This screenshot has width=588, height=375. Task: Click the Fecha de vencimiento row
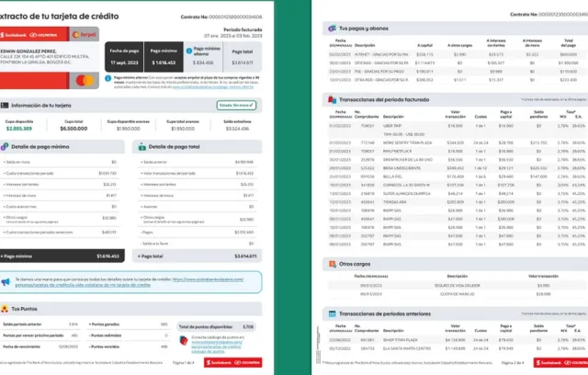coord(40,347)
